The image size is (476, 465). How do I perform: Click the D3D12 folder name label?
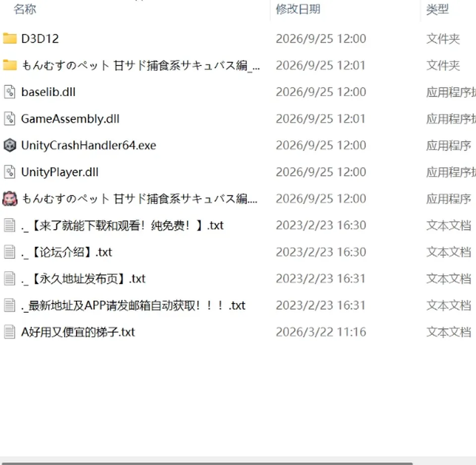click(x=40, y=39)
